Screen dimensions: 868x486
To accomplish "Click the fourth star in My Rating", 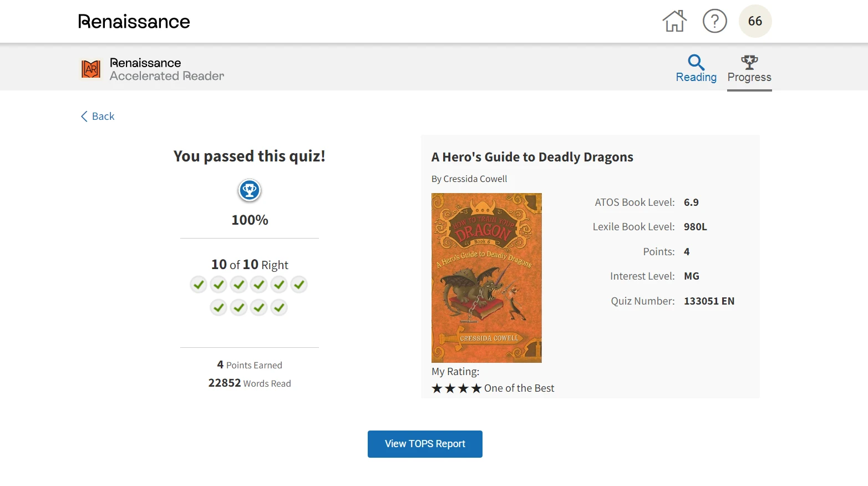I will 476,388.
